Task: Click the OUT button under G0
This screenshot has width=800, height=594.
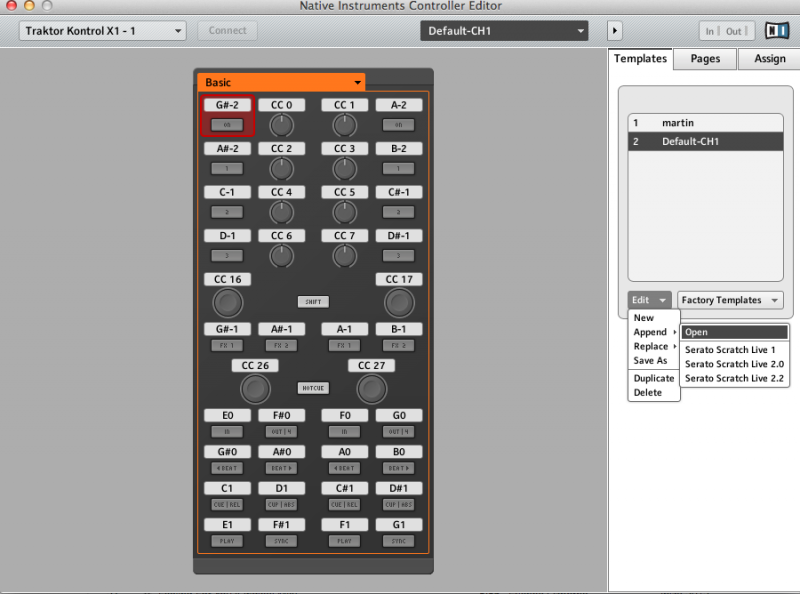Action: (398, 432)
